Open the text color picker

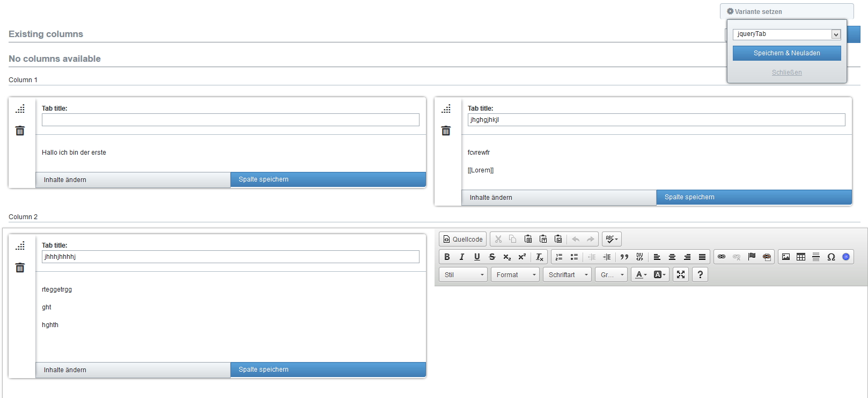641,274
